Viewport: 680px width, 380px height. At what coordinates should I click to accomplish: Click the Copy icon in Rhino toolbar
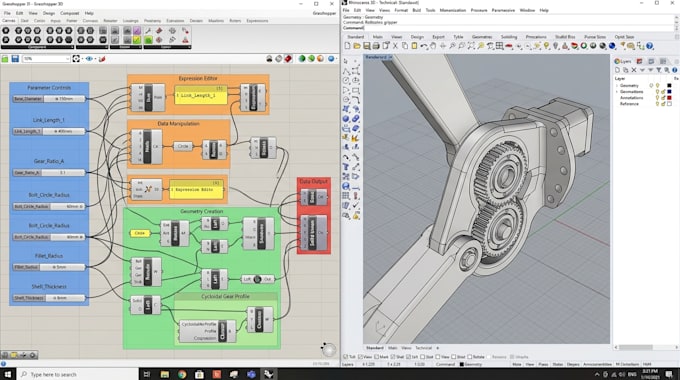(405, 46)
